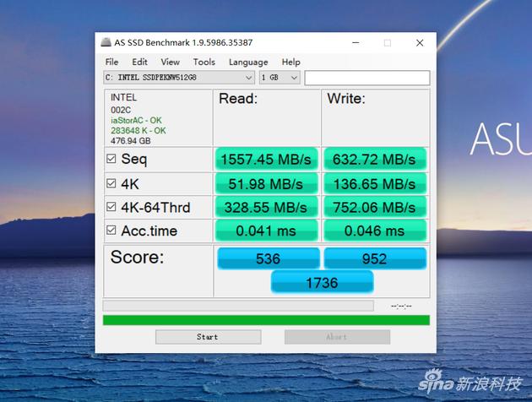Click the gray progress bar above the green one
This screenshot has width=532, height=402.
[x=238, y=306]
